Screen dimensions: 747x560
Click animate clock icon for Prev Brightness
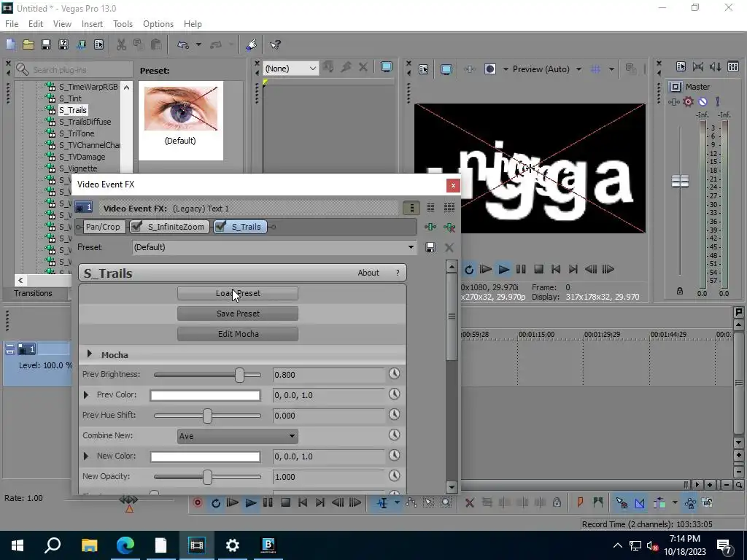click(x=394, y=374)
